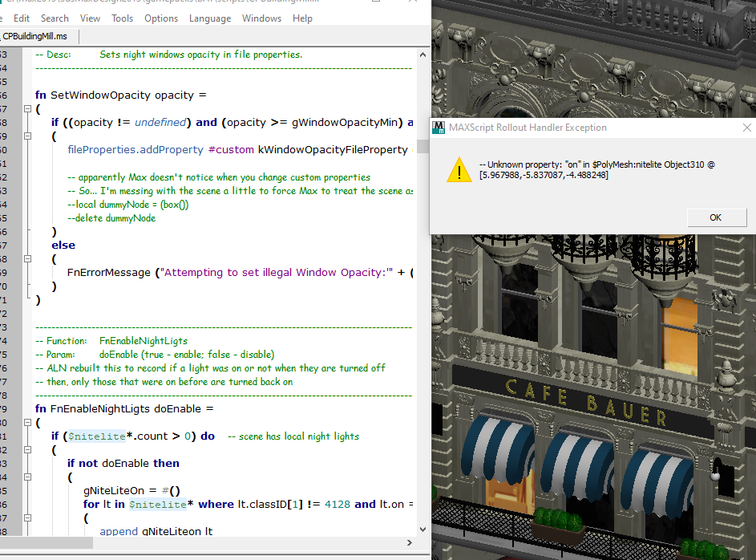Click the 'append gNiteLiteon lt' line
The height and width of the screenshot is (560, 756).
pyautogui.click(x=156, y=531)
